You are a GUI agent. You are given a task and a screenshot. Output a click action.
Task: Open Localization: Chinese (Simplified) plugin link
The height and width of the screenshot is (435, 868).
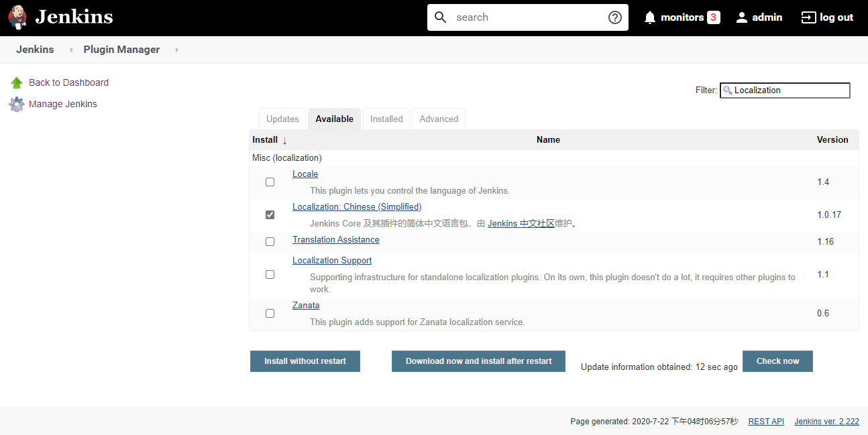357,207
